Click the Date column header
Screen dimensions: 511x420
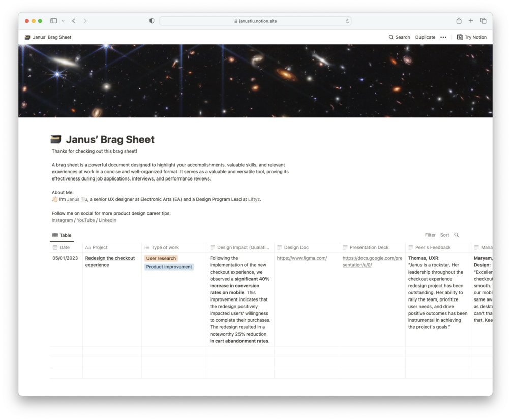coord(66,247)
